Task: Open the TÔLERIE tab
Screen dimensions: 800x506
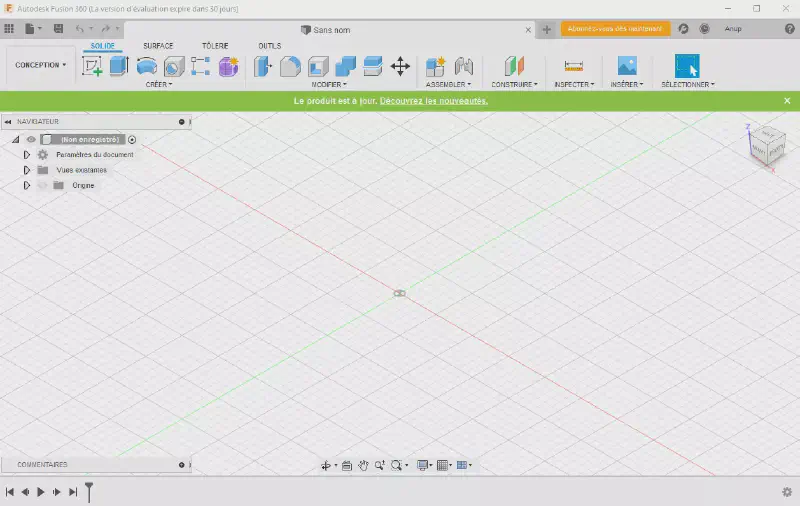Action: pos(214,46)
